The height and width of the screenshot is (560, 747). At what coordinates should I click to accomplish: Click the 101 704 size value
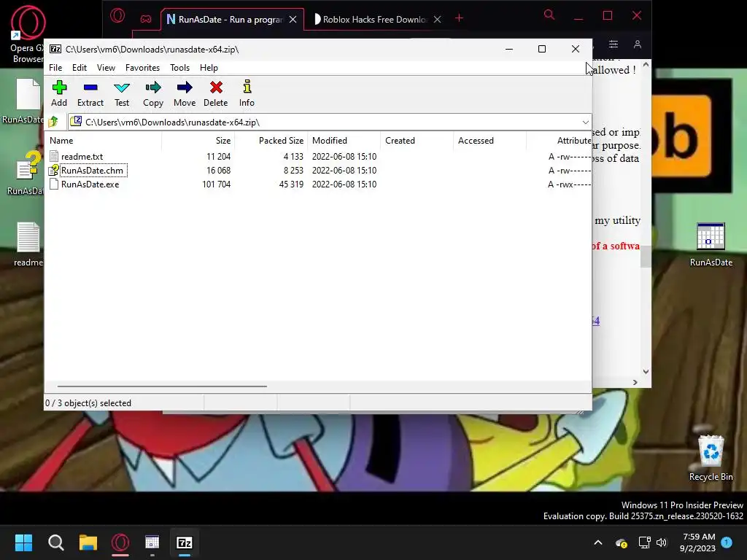pyautogui.click(x=216, y=184)
